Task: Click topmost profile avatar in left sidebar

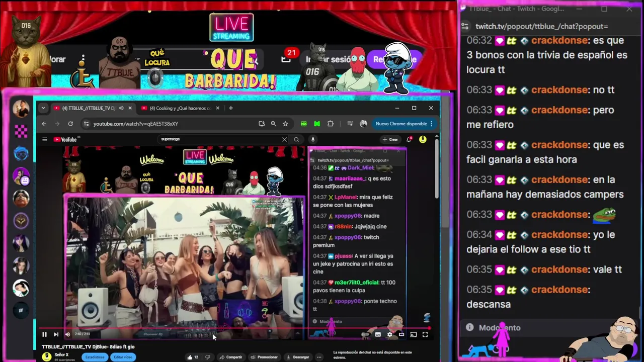Action: click(x=21, y=109)
